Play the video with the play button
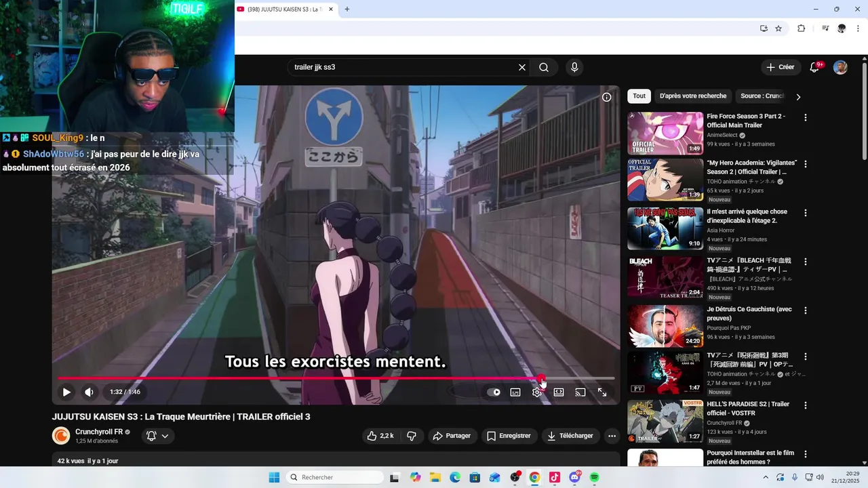 (x=66, y=392)
